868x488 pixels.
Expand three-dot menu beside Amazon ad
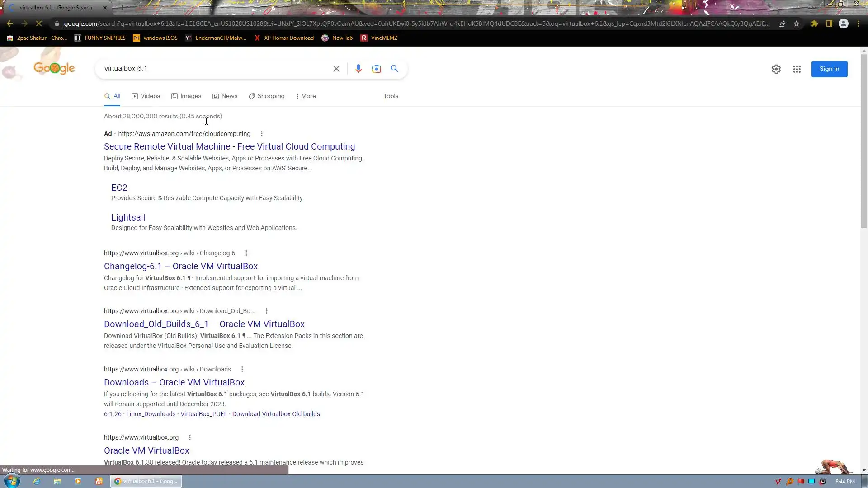coord(262,133)
